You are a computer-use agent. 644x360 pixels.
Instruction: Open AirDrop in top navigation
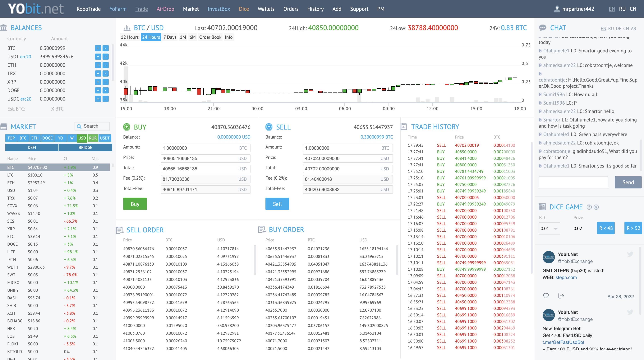click(165, 9)
